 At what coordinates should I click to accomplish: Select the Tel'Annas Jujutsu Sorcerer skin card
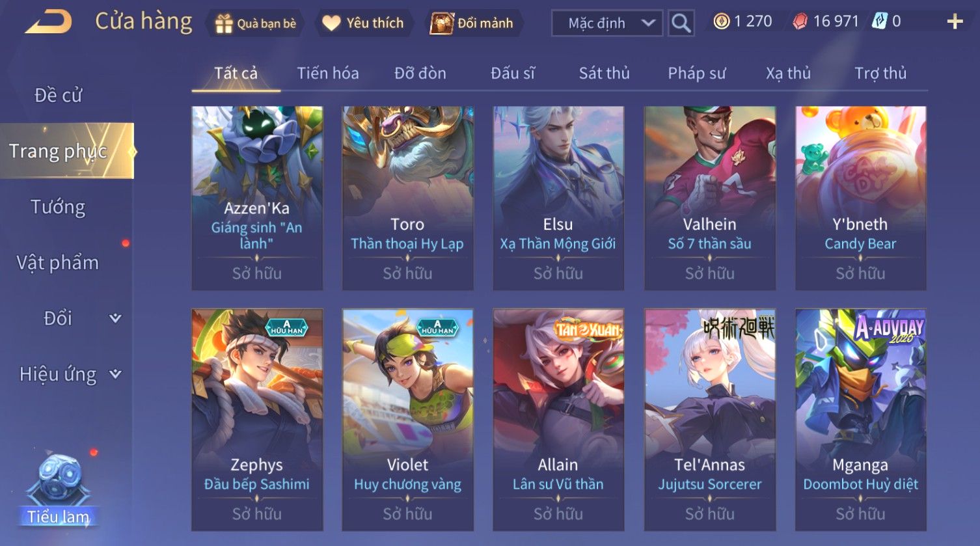click(709, 420)
